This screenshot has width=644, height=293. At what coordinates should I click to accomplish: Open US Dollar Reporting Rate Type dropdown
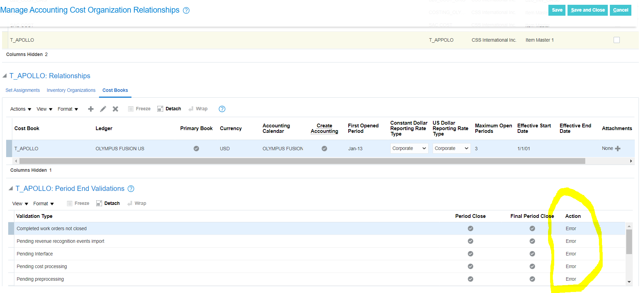451,148
